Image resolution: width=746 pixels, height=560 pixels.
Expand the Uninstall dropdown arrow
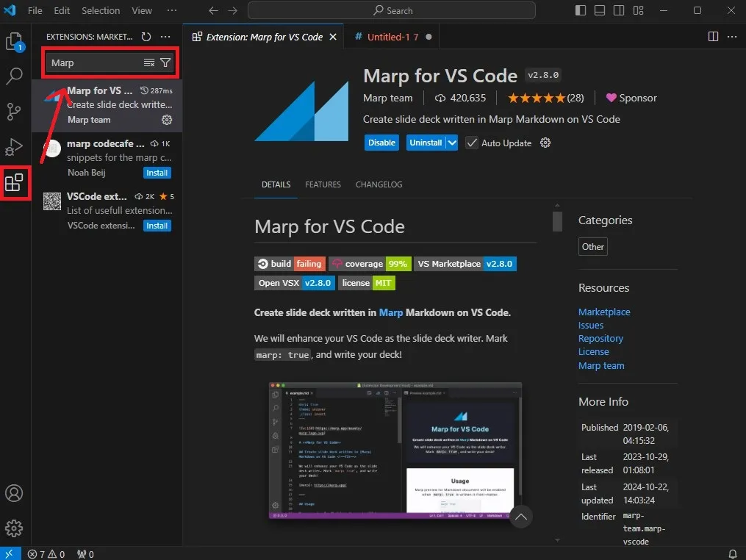click(x=452, y=143)
